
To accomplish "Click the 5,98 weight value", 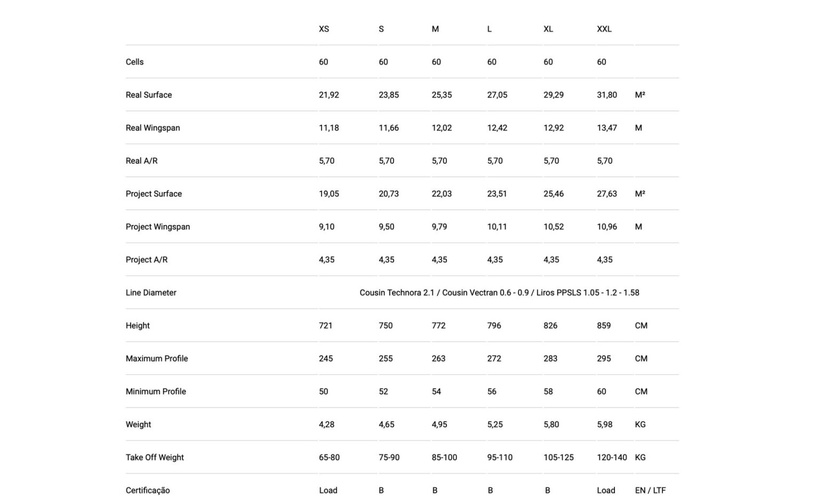I will (x=604, y=425).
